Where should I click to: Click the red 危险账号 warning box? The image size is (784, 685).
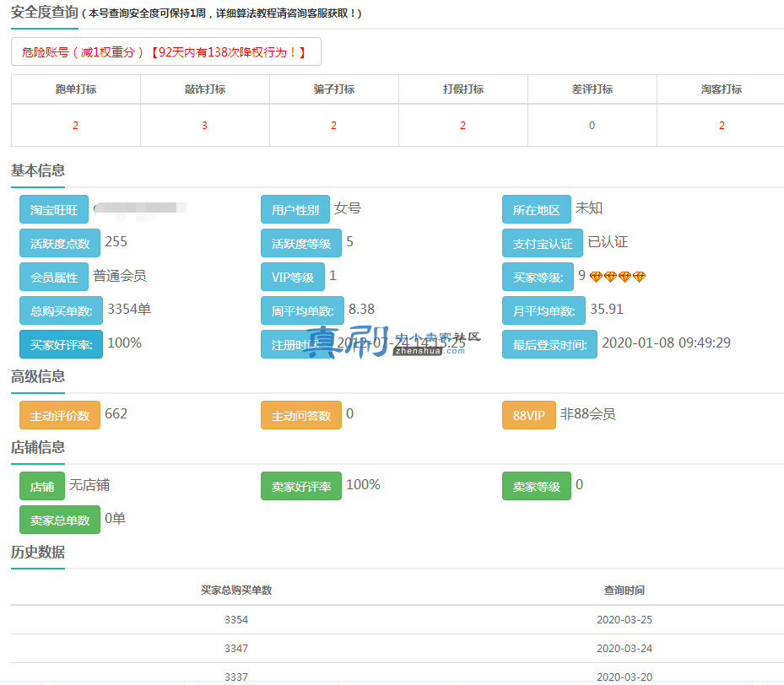(x=166, y=51)
